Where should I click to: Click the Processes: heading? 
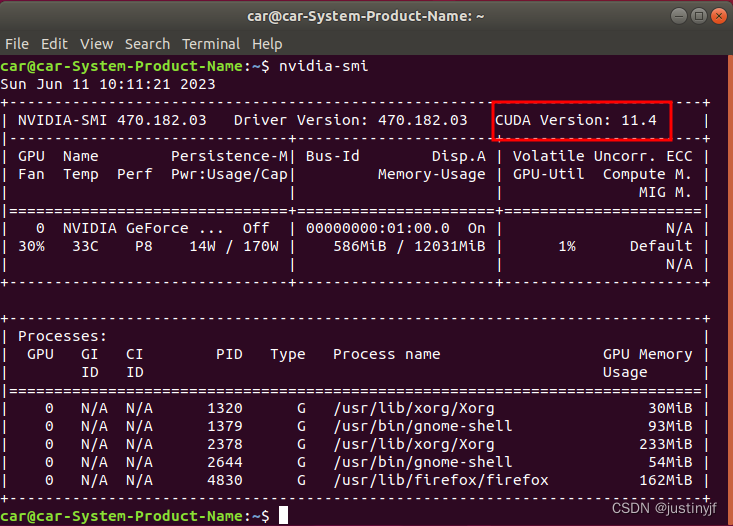click(x=63, y=336)
